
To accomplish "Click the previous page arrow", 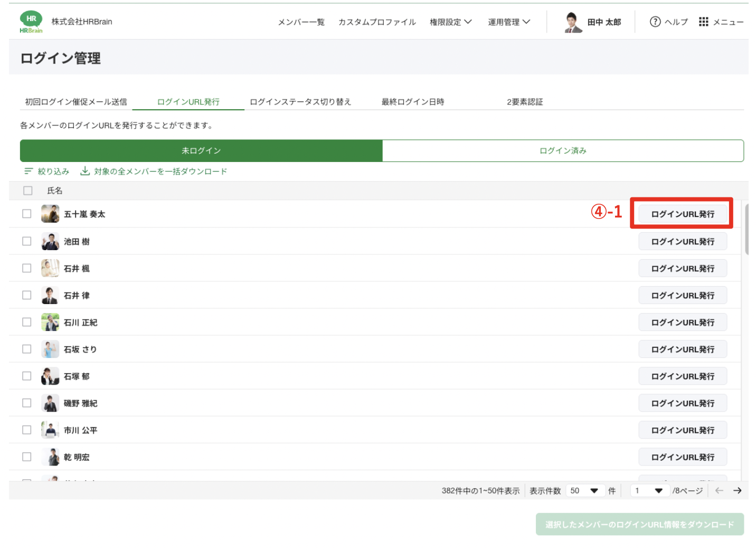I will click(x=719, y=491).
